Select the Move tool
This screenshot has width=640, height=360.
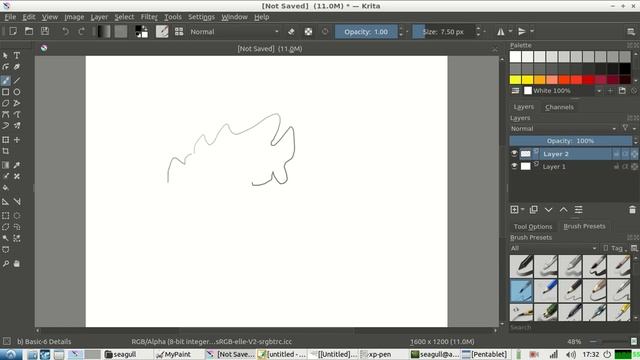pyautogui.click(x=17, y=140)
